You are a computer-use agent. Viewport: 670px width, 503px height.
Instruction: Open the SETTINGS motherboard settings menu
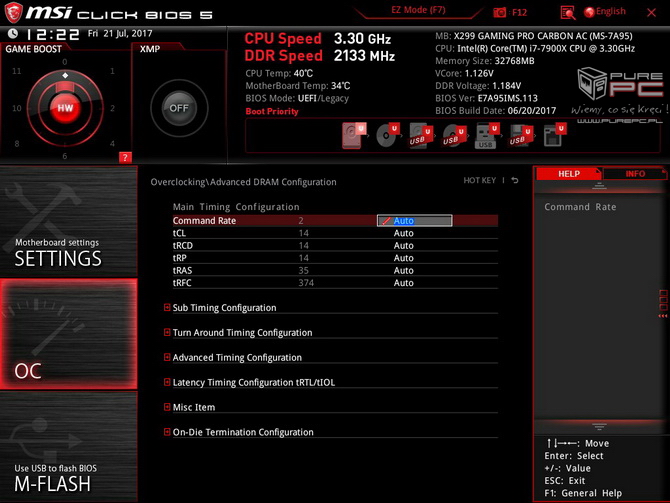click(68, 221)
